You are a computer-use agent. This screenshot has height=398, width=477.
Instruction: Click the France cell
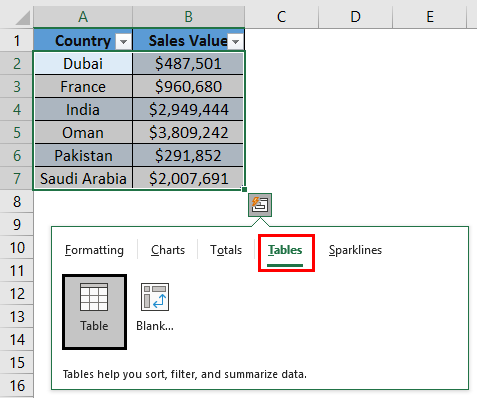pyautogui.click(x=83, y=87)
